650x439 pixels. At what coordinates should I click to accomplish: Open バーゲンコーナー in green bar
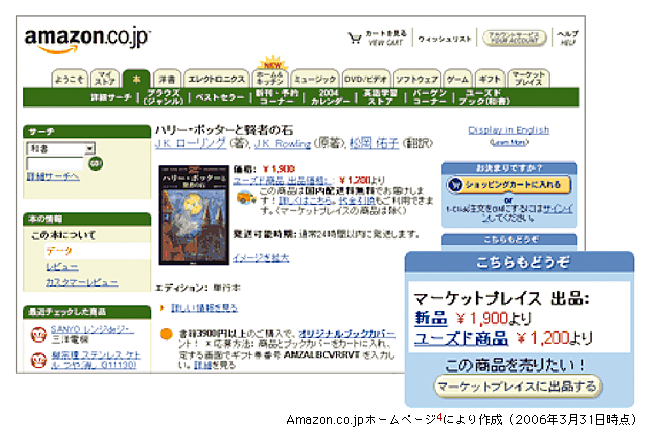429,97
